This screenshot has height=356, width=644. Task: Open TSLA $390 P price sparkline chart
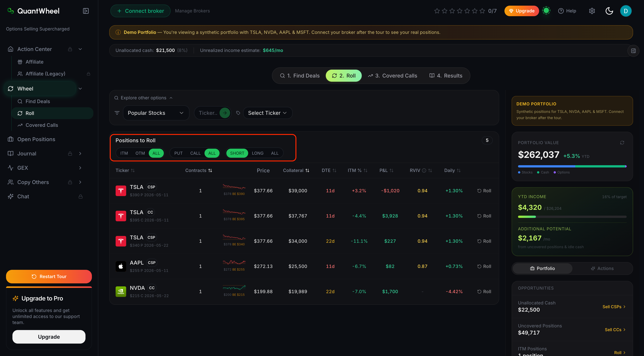[234, 187]
